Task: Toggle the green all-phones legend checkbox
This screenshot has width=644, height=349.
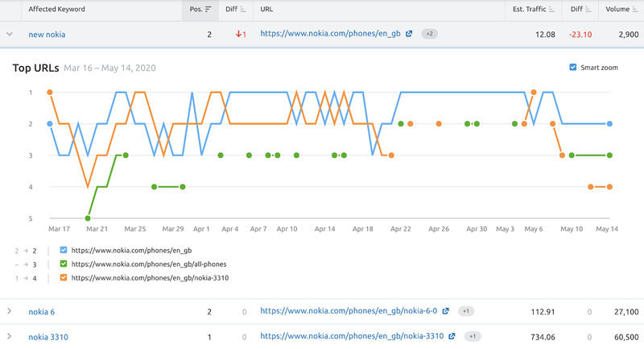Action: [x=63, y=264]
